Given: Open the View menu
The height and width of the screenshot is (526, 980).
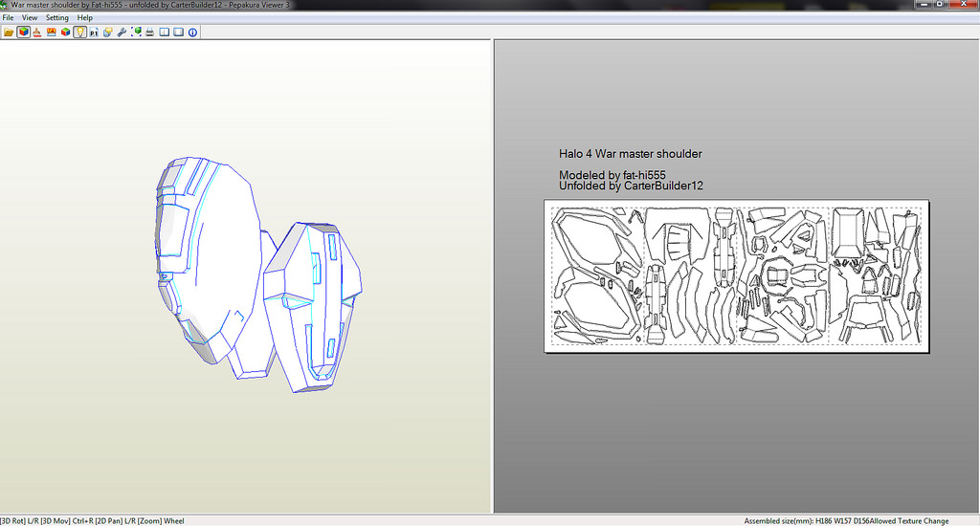Looking at the screenshot, I should pyautogui.click(x=30, y=17).
